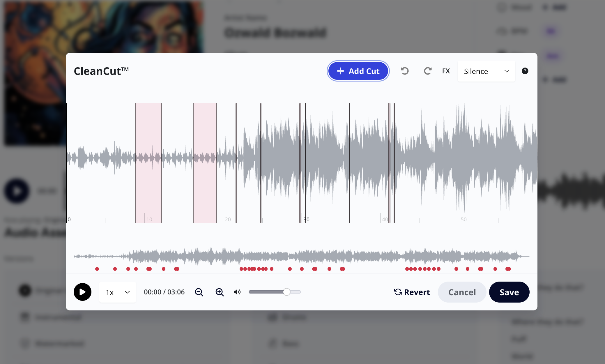Select the first pink cut region

(148, 131)
